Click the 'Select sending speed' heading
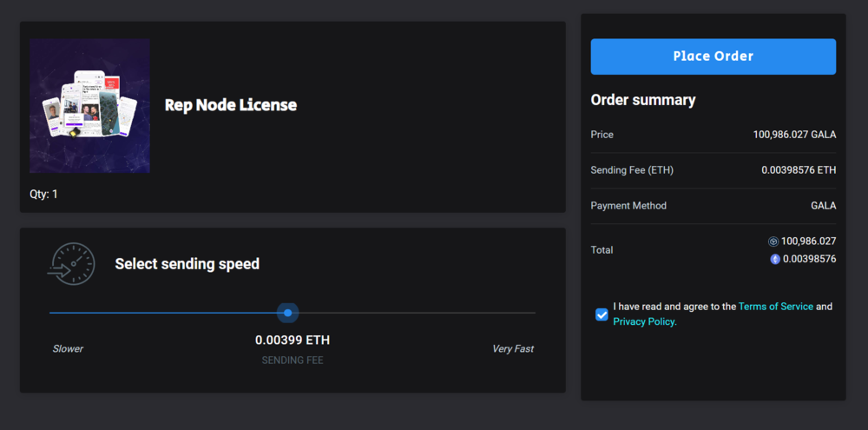 [187, 264]
